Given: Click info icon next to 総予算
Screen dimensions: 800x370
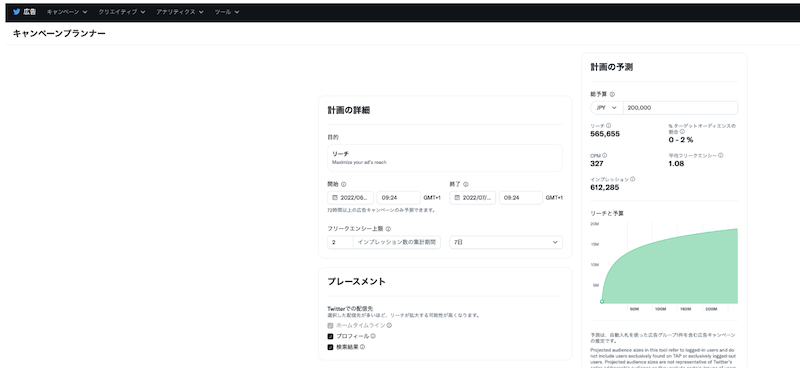Looking at the screenshot, I should click(x=612, y=94).
